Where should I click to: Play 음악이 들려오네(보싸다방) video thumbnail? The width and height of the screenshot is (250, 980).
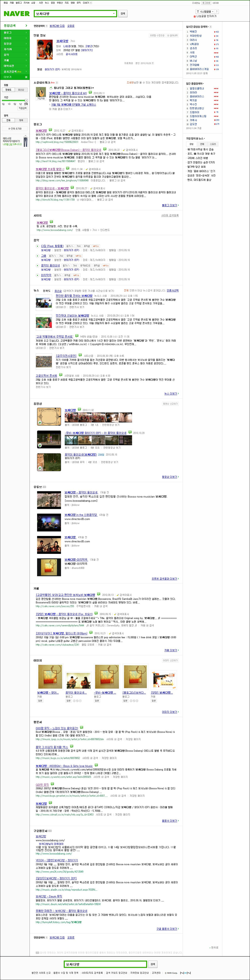[x=49, y=462]
